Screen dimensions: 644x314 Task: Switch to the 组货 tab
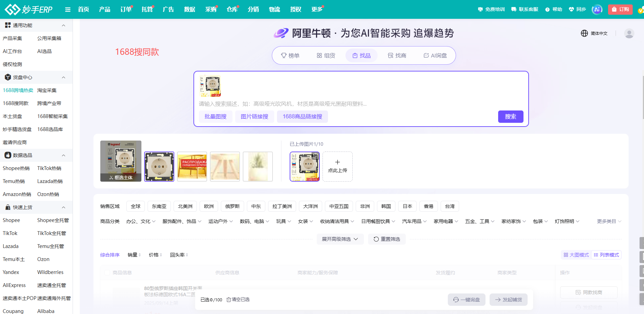[x=326, y=55]
